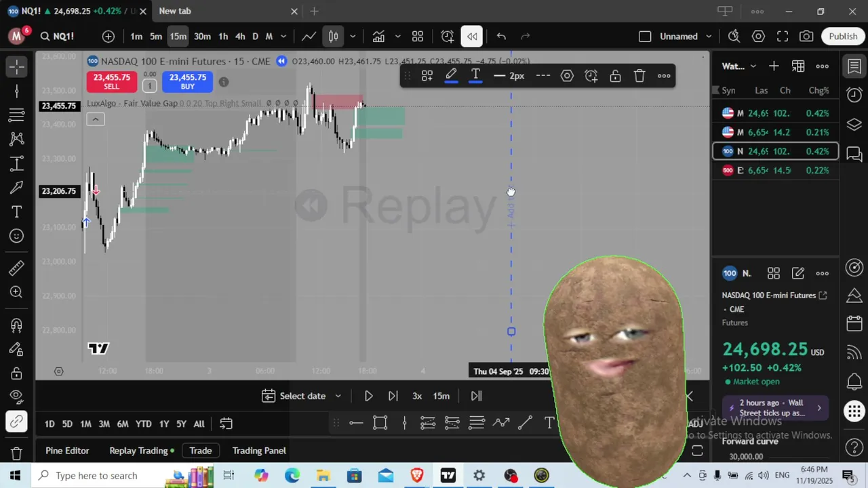Expand the Watchlist name dropdown
The image size is (868, 488).
coord(739,66)
